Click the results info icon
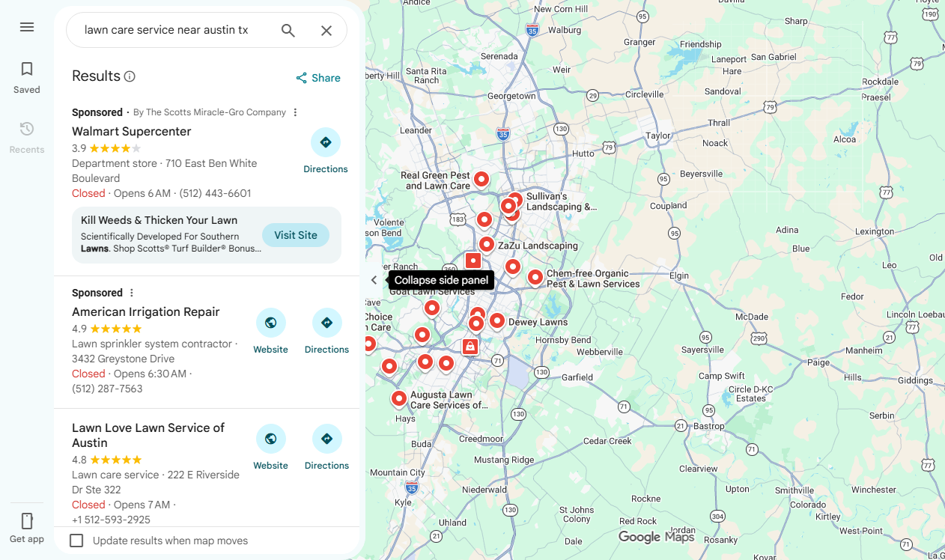The image size is (945, 560). coord(130,76)
